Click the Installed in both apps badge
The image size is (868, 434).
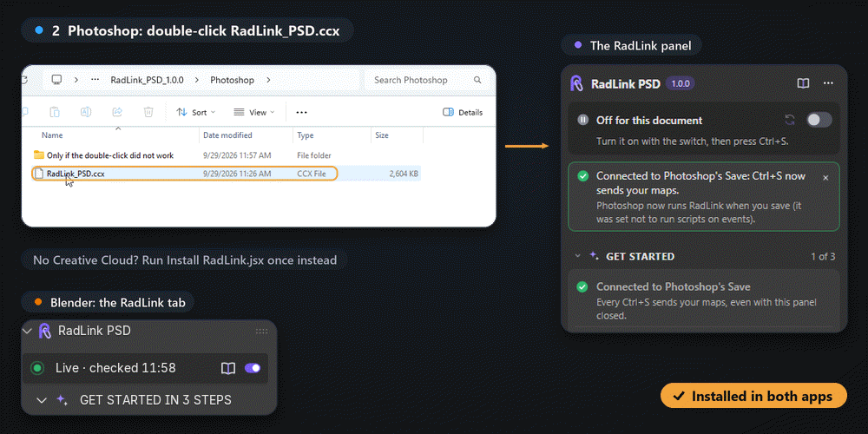[753, 396]
